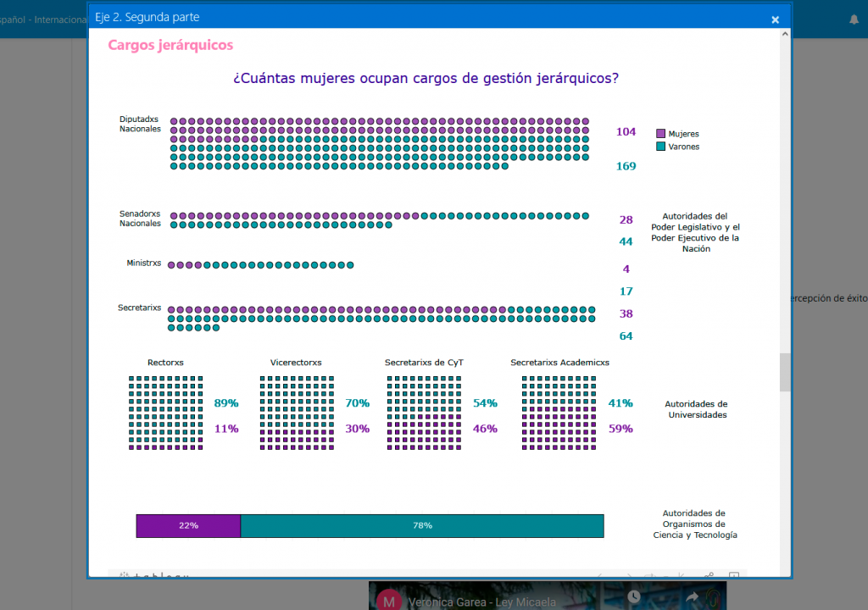
Task: Click the Ministrxs dot row
Action: (260, 265)
